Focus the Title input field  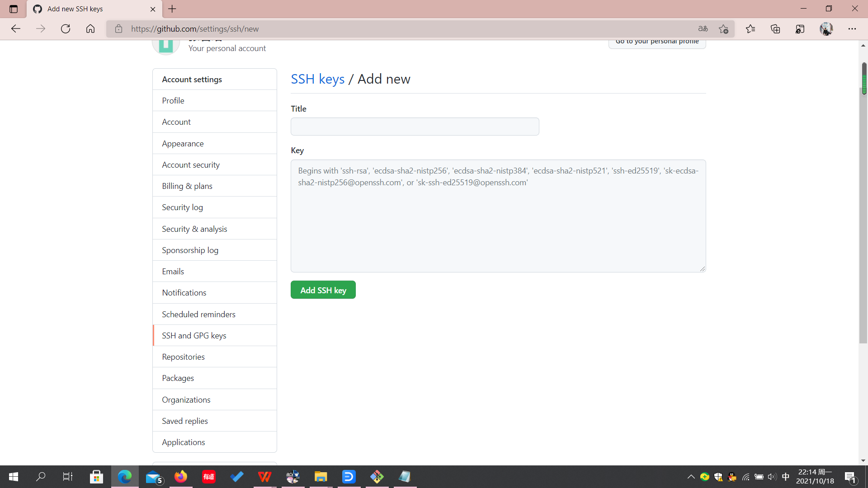coord(415,127)
